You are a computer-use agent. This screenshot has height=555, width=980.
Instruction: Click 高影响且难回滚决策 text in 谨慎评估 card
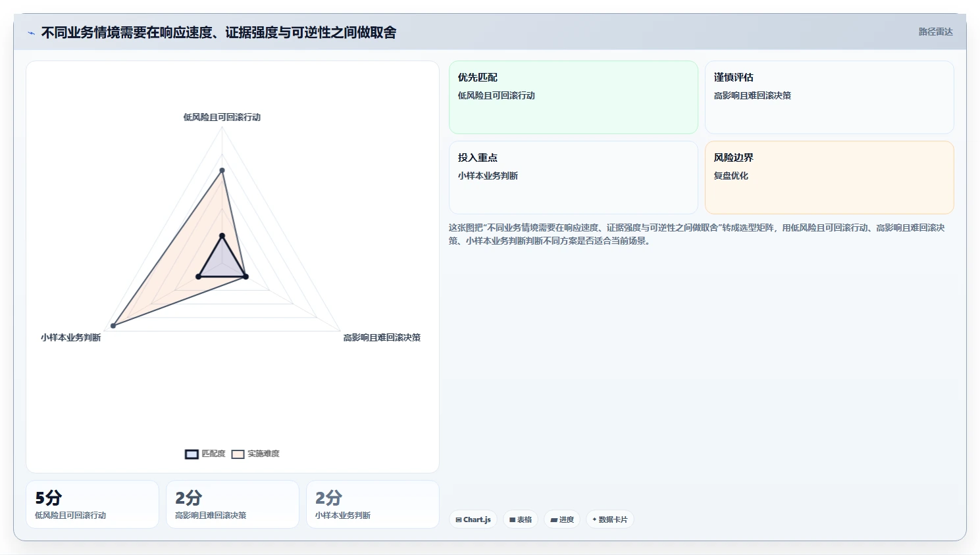click(752, 95)
